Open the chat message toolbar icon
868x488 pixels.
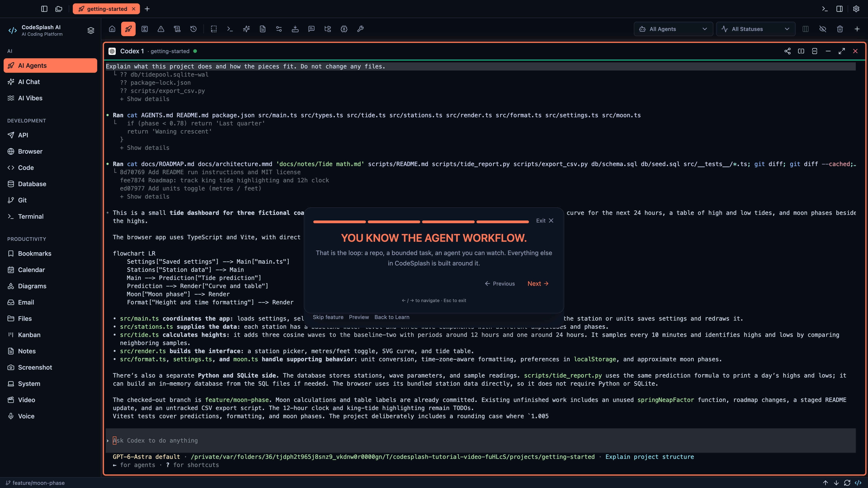tap(311, 29)
